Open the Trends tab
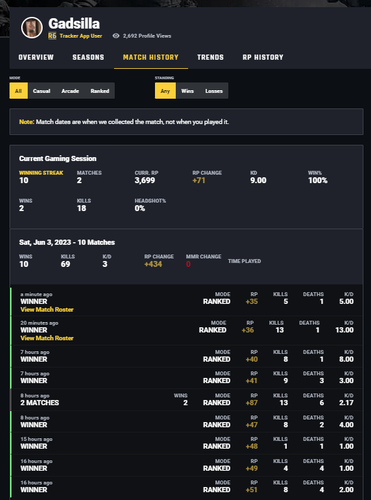371x500 pixels. pos(210,57)
